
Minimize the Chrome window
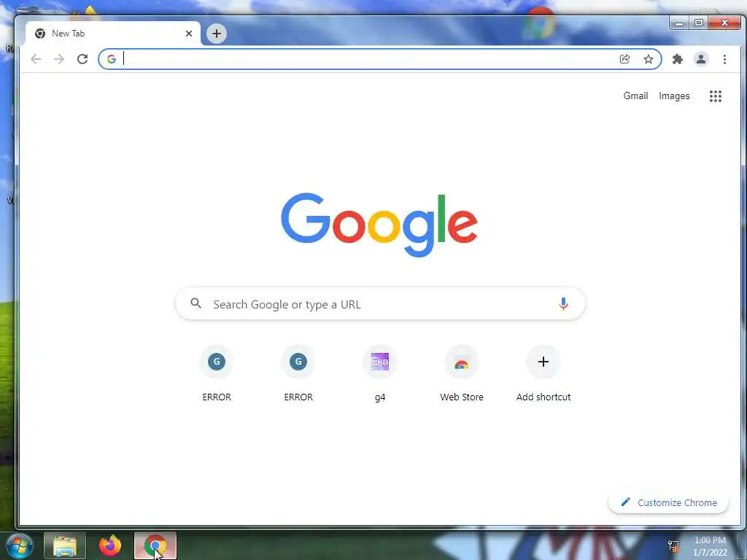(x=679, y=23)
